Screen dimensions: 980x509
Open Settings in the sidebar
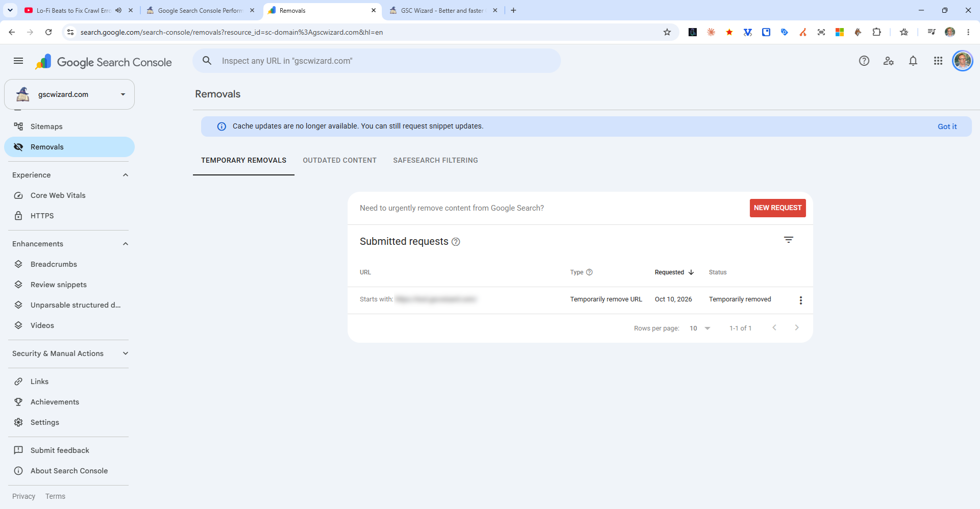coord(69,422)
